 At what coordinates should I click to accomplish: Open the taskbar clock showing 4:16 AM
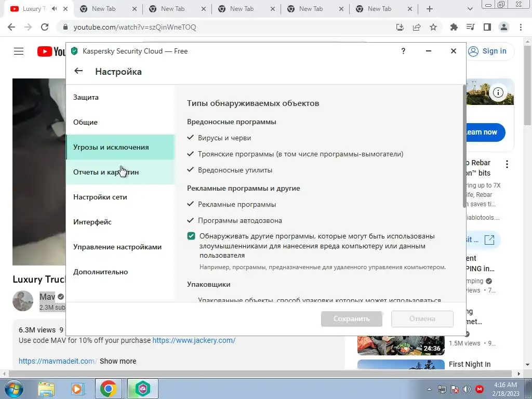[x=506, y=389]
